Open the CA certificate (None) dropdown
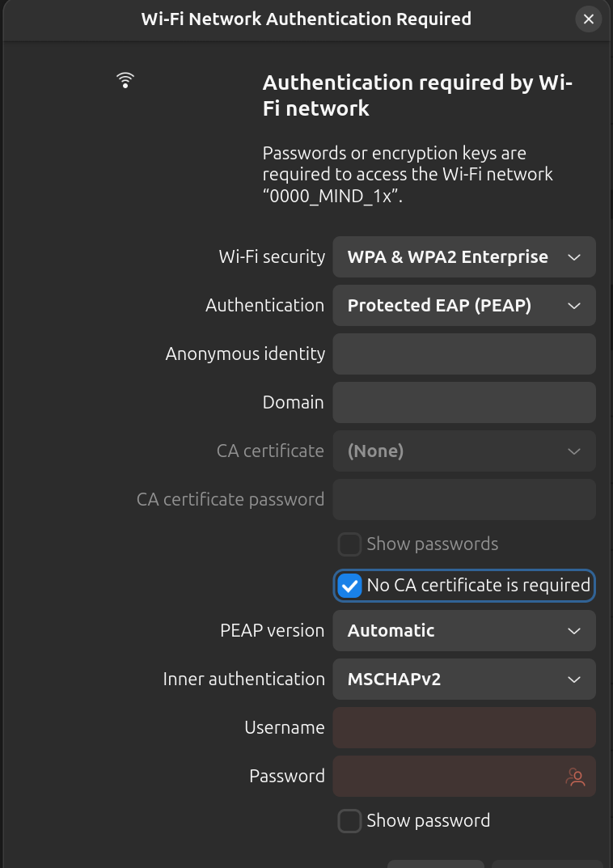 coord(464,451)
